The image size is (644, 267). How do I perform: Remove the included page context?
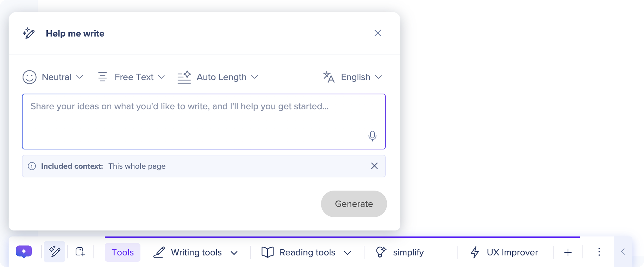click(374, 166)
